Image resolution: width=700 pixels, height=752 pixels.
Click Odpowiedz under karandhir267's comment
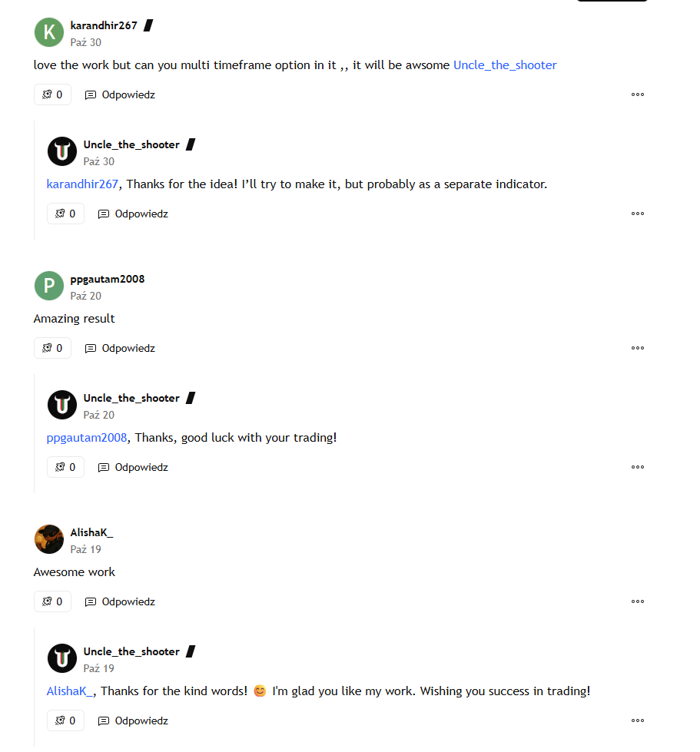click(x=120, y=94)
